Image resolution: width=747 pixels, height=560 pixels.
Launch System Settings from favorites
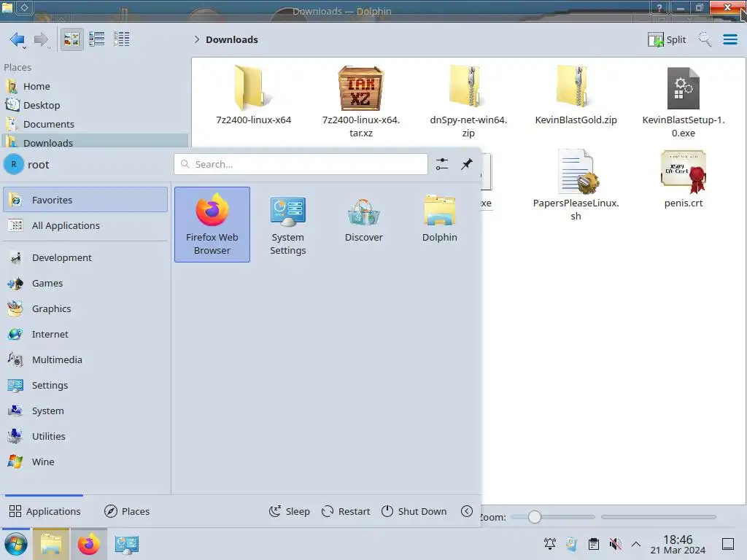pyautogui.click(x=287, y=225)
